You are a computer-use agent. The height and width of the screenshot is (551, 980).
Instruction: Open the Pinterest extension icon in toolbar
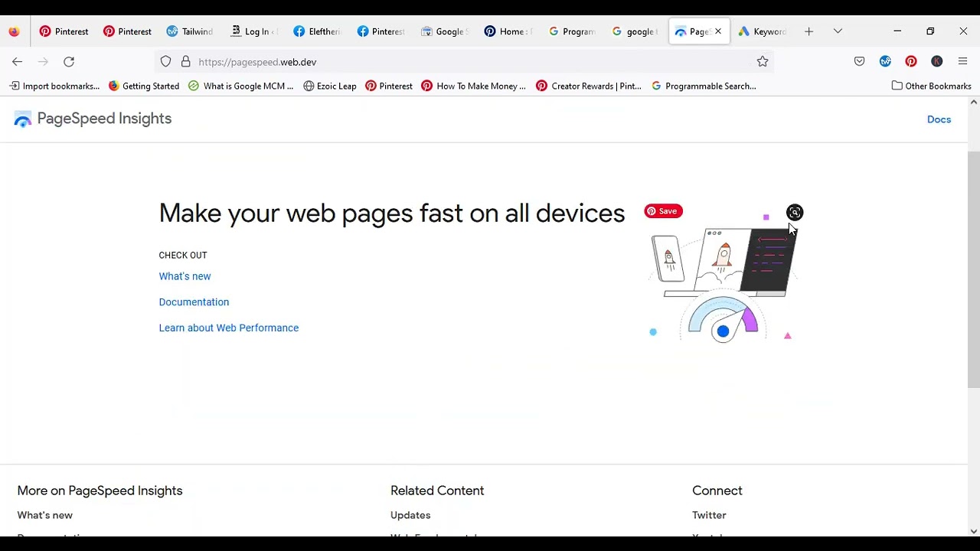(911, 61)
